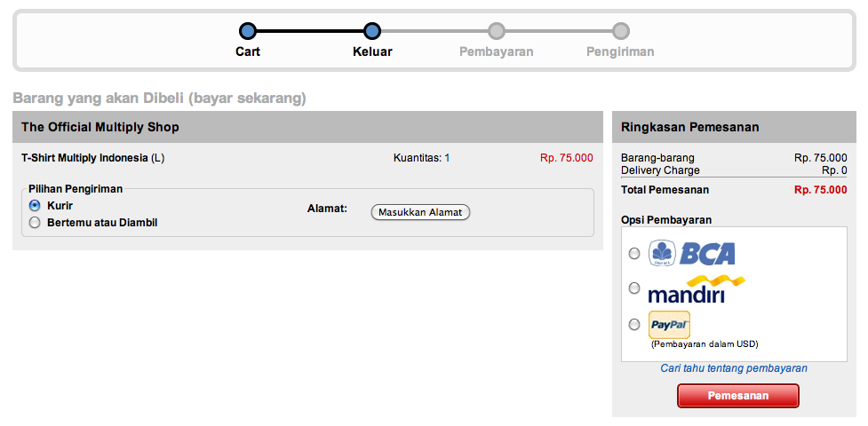The height and width of the screenshot is (426, 868).
Task: Click the Pembayaran step circle
Action: [x=497, y=30]
